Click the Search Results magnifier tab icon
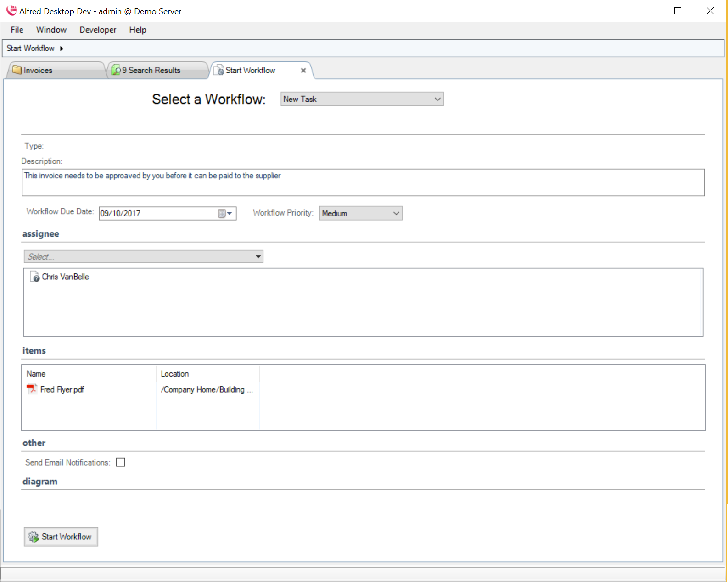 pyautogui.click(x=116, y=70)
